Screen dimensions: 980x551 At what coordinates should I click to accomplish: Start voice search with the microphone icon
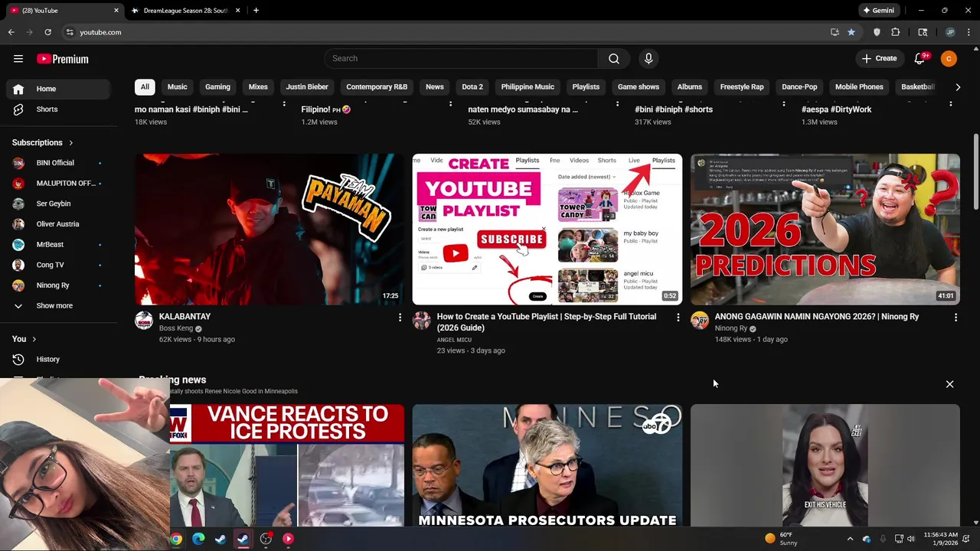tap(648, 59)
